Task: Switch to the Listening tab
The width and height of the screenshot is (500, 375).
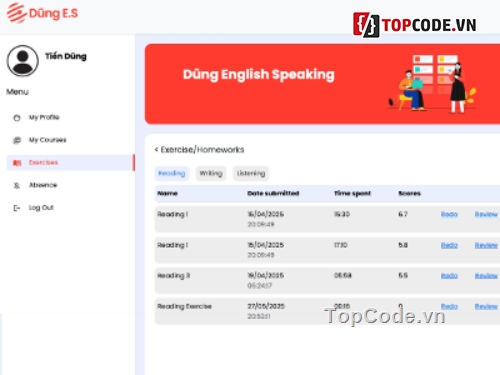Action: pyautogui.click(x=251, y=173)
